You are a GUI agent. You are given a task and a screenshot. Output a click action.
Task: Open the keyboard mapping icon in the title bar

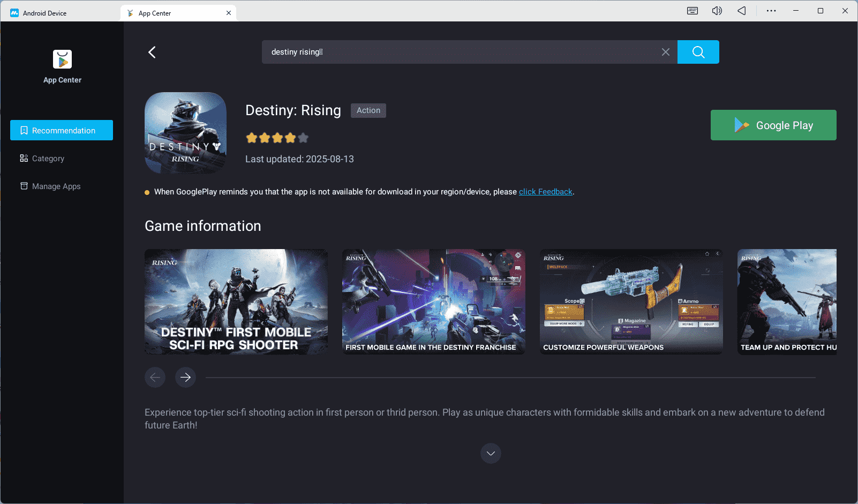coord(693,11)
